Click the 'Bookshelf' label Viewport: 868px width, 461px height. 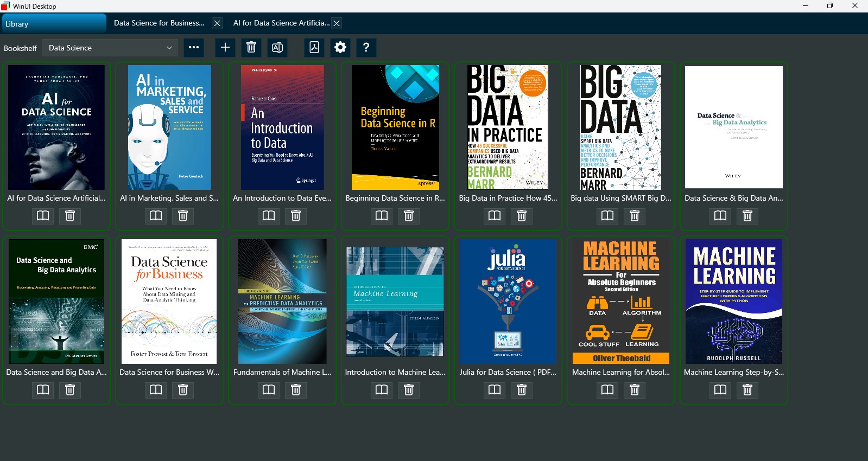click(20, 48)
